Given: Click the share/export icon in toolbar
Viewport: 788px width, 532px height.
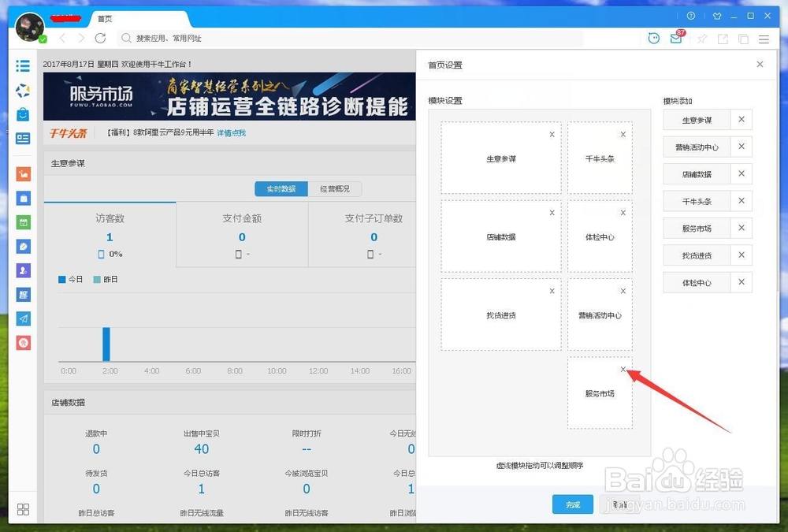Looking at the screenshot, I should point(723,39).
